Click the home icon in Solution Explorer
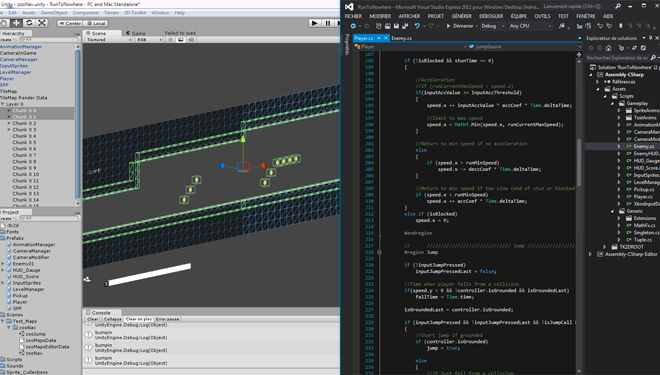This screenshot has width=660, height=375. coord(608,48)
